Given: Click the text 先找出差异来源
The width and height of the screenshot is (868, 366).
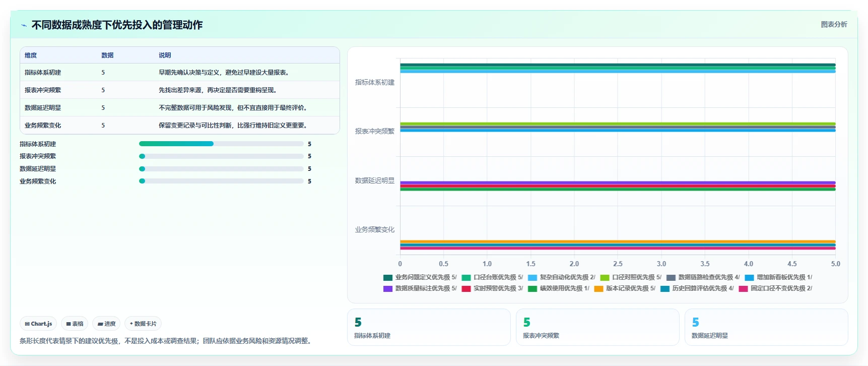Looking at the screenshot, I should pos(180,90).
